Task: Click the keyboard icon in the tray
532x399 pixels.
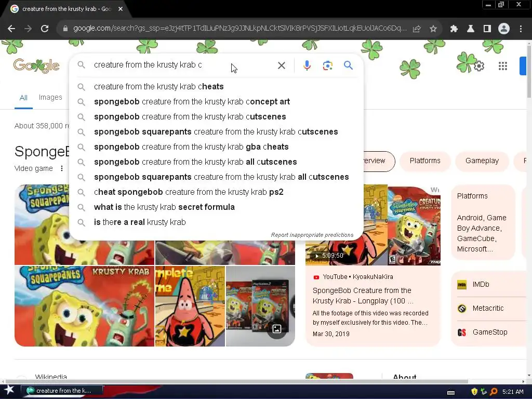Action: click(x=451, y=393)
